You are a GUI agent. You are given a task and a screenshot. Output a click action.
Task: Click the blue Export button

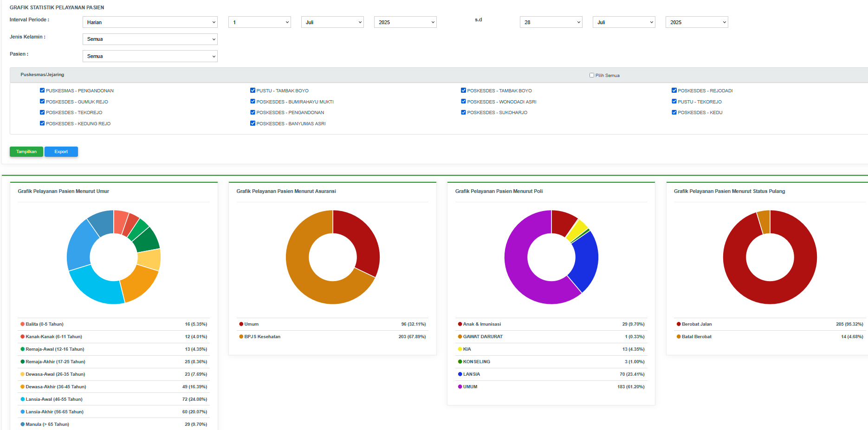coord(61,152)
